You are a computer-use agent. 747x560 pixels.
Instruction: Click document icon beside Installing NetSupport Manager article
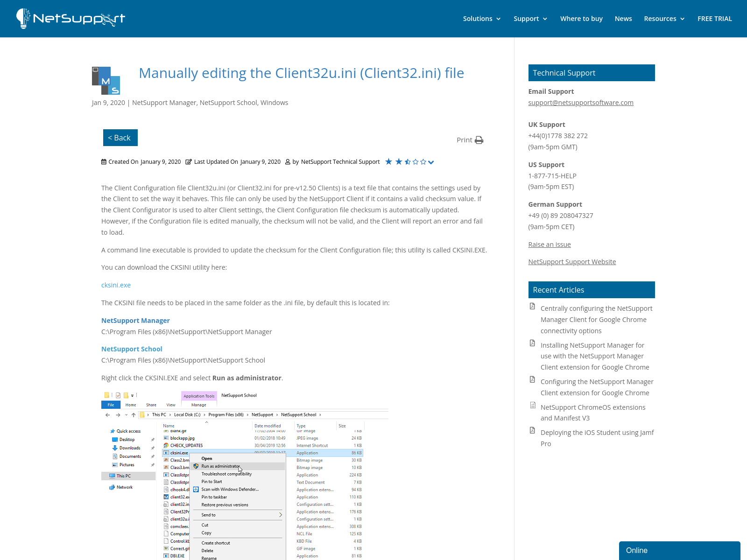point(532,343)
